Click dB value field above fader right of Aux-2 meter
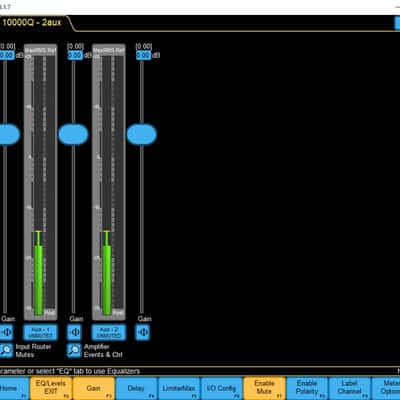The height and width of the screenshot is (400, 400). point(143,55)
